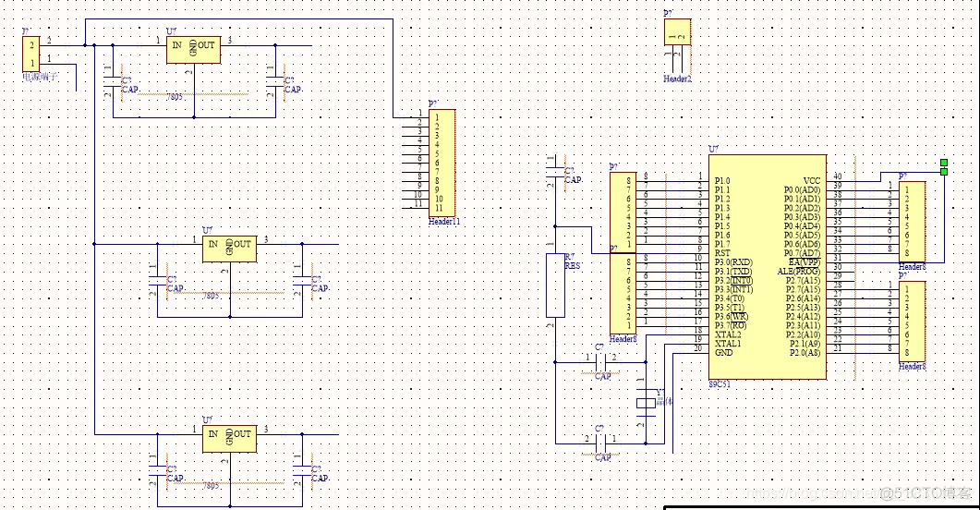Image resolution: width=980 pixels, height=510 pixels.
Task: Select the crystal oscillator symbol Y?
Action: coord(646,402)
